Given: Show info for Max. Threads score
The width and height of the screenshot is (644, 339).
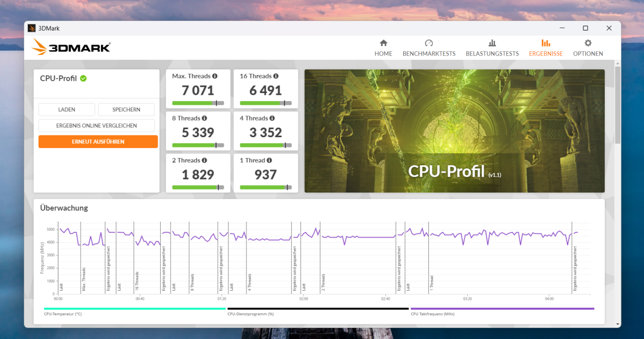Looking at the screenshot, I should point(215,76).
